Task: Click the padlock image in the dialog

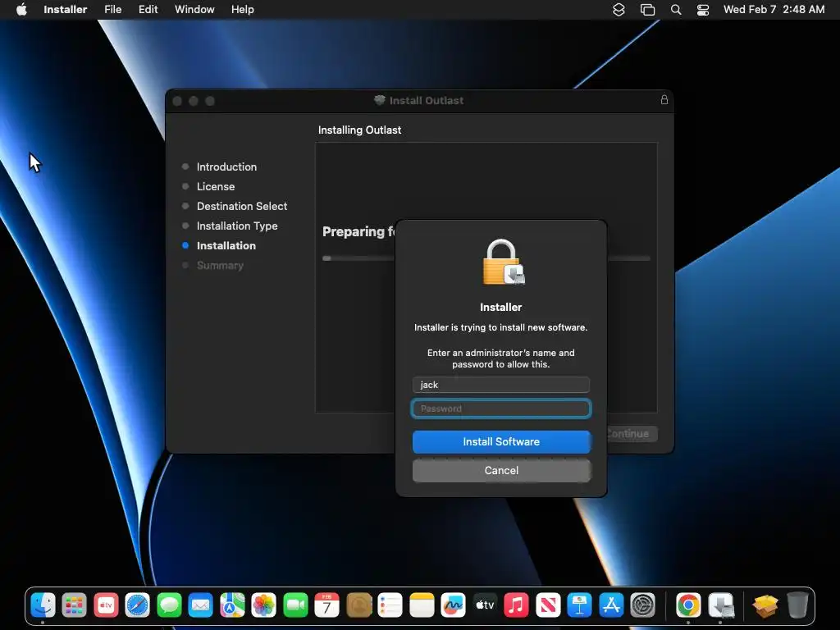Action: pyautogui.click(x=503, y=262)
